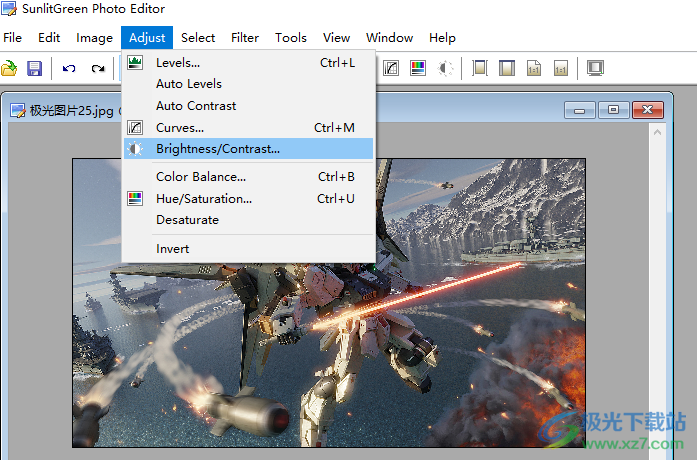
Task: Apply Auto Levels adjustment
Action: (248, 84)
